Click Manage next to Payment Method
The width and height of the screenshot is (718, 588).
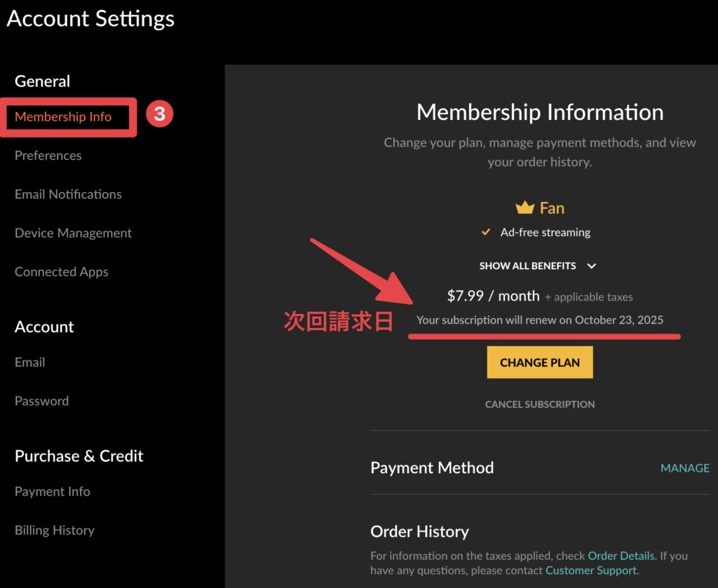point(685,467)
